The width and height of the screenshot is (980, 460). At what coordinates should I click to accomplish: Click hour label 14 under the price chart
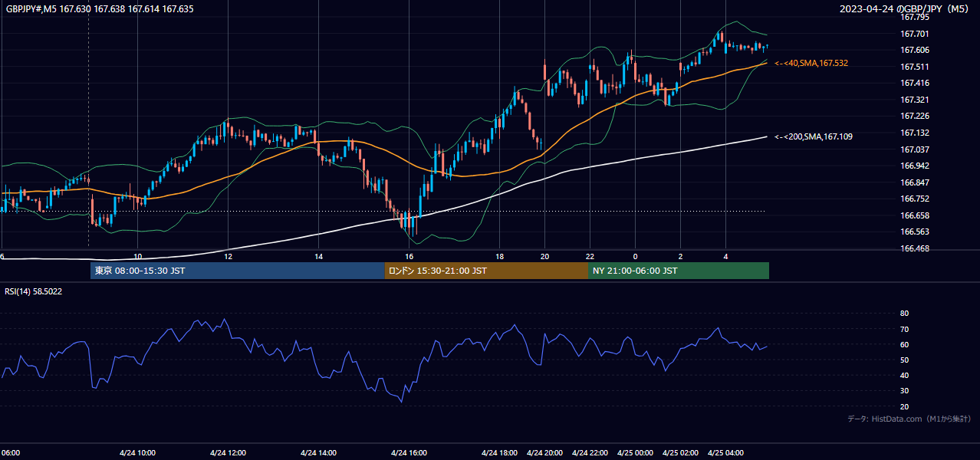pos(319,256)
